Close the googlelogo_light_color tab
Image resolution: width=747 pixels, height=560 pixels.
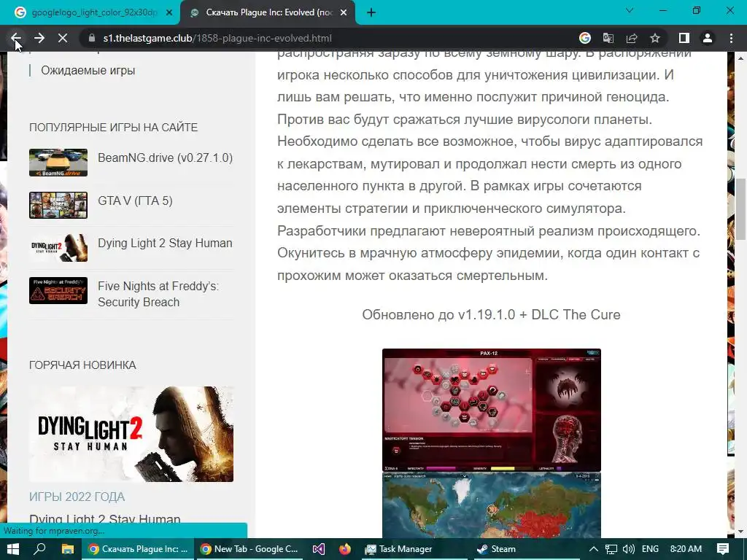click(169, 13)
